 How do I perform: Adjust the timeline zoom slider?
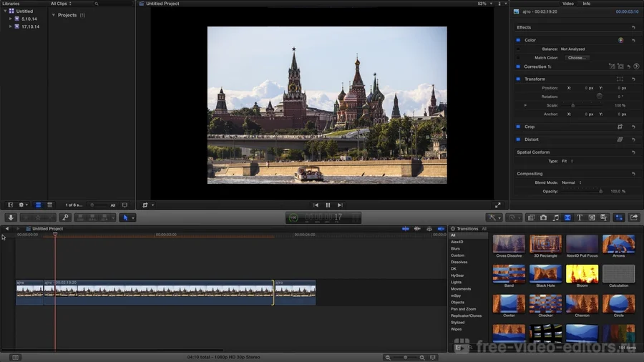(x=405, y=358)
